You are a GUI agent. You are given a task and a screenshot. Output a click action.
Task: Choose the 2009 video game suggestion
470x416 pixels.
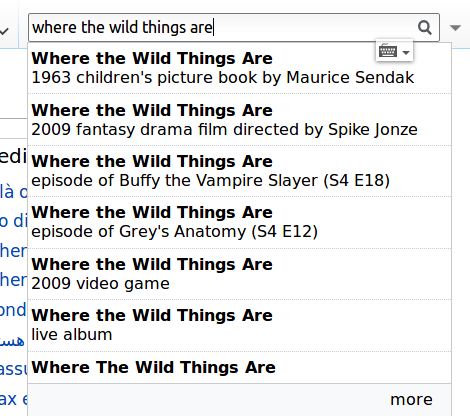coord(239,274)
